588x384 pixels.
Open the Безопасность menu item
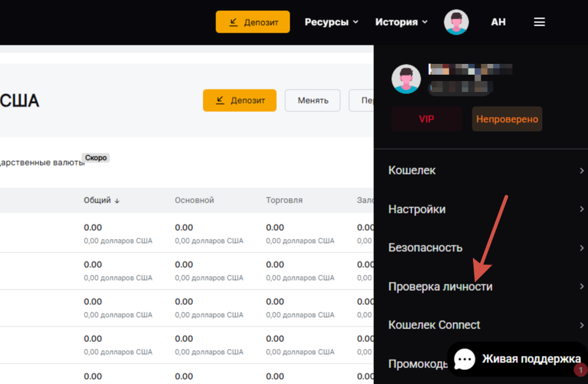point(425,248)
